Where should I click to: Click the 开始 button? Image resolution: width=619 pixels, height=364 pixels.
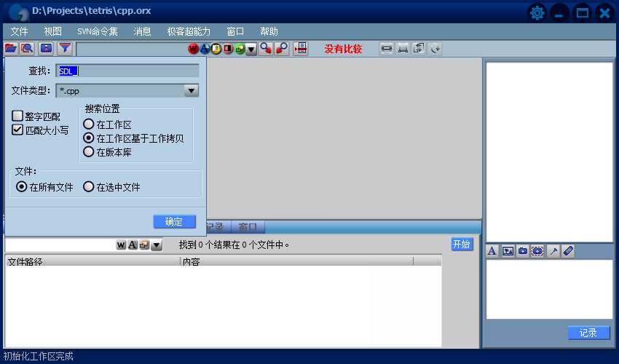click(462, 244)
